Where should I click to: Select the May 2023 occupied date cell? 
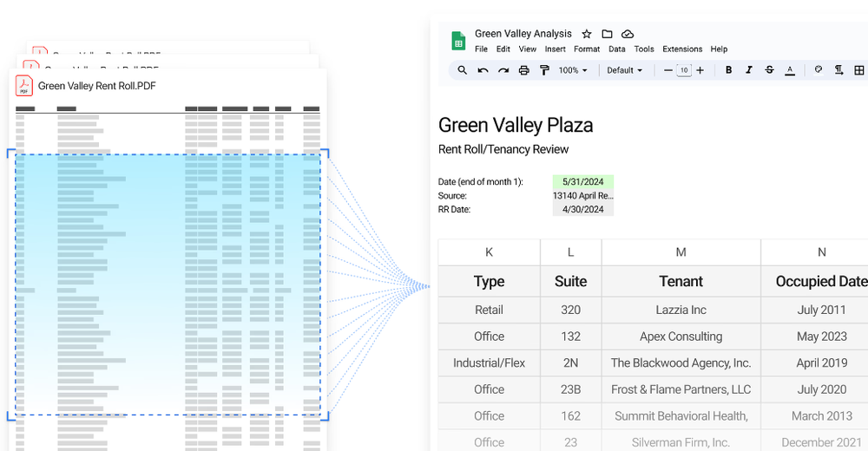tap(815, 337)
